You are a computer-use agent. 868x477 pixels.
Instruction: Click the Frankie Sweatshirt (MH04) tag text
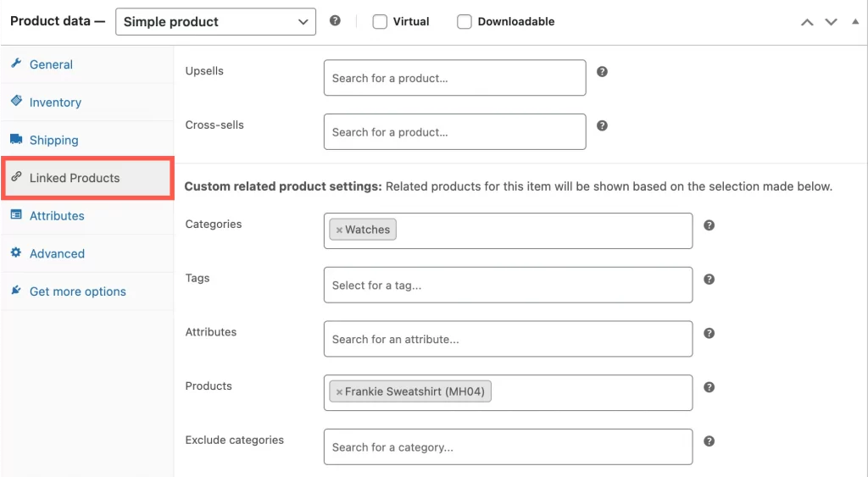point(415,391)
